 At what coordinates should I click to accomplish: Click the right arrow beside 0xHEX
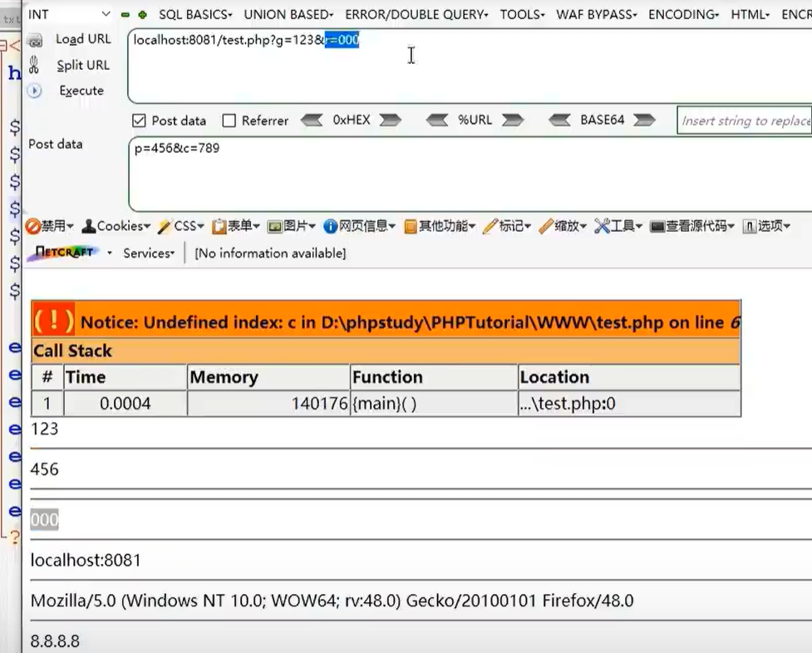(x=391, y=120)
